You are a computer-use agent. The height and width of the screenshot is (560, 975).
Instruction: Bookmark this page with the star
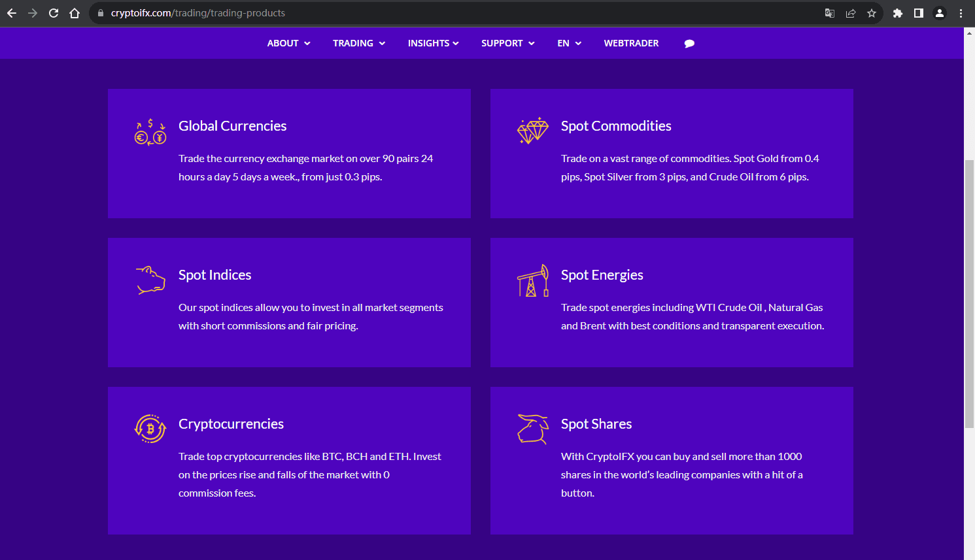872,13
